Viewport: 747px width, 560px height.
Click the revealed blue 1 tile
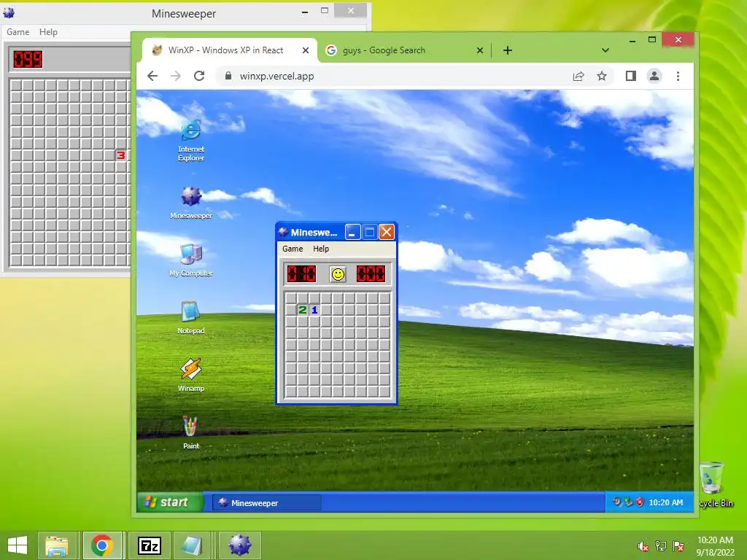pos(314,310)
